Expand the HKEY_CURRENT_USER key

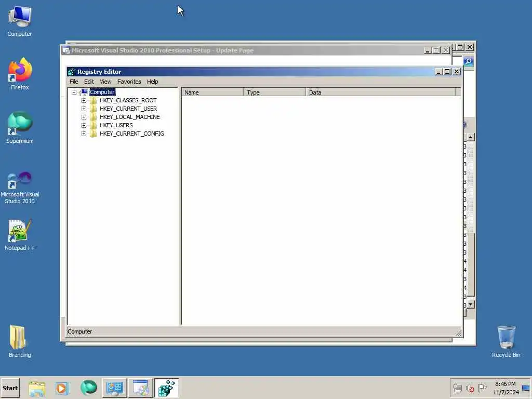tap(84, 109)
